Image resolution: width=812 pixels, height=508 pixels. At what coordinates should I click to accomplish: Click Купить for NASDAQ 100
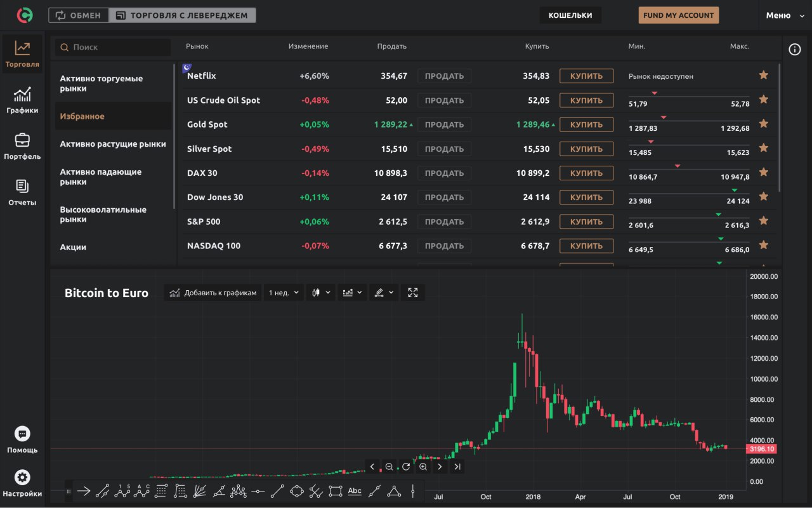coord(586,246)
